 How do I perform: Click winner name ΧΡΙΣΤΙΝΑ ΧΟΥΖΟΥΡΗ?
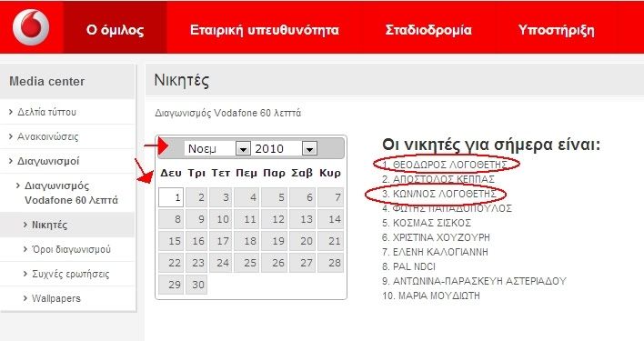pos(441,237)
